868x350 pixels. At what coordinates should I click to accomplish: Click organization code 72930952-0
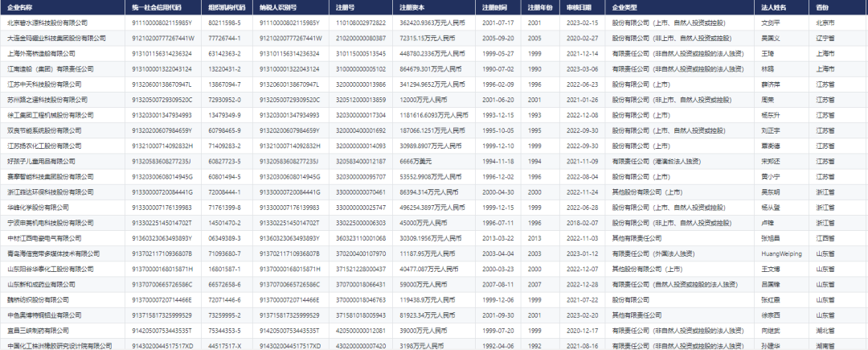click(224, 100)
